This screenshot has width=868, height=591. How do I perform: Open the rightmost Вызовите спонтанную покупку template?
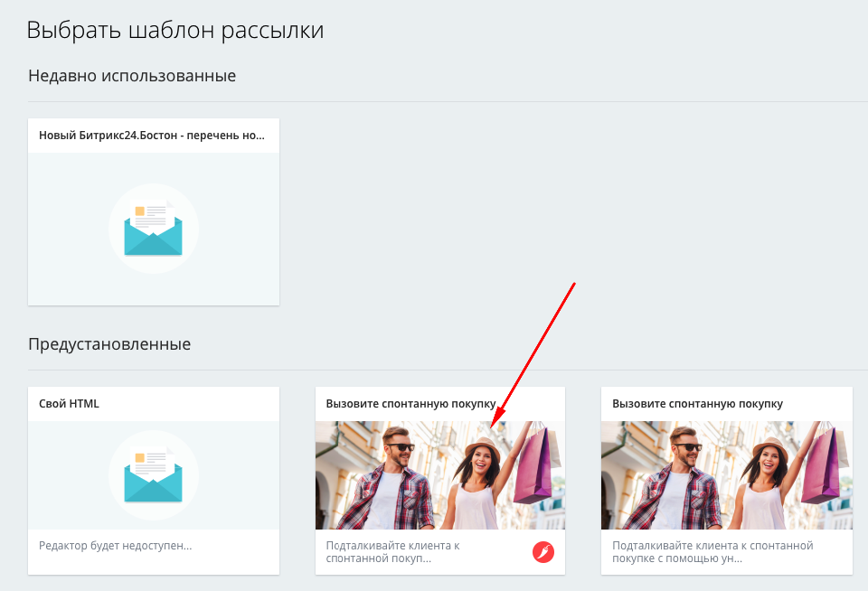point(725,474)
